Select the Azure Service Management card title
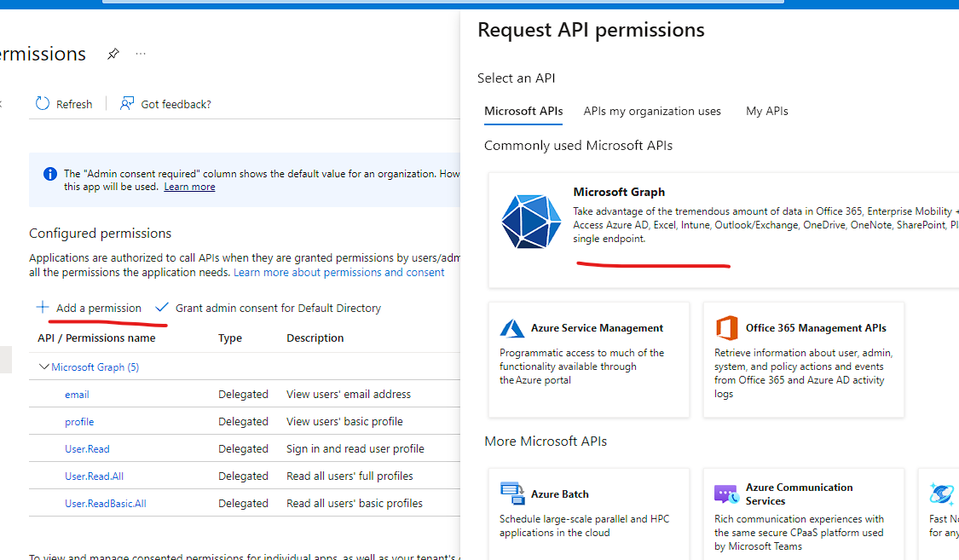Image resolution: width=959 pixels, height=560 pixels. (x=597, y=328)
